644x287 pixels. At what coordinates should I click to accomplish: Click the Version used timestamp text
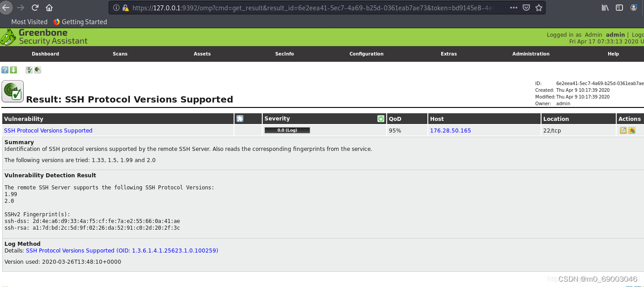63,262
